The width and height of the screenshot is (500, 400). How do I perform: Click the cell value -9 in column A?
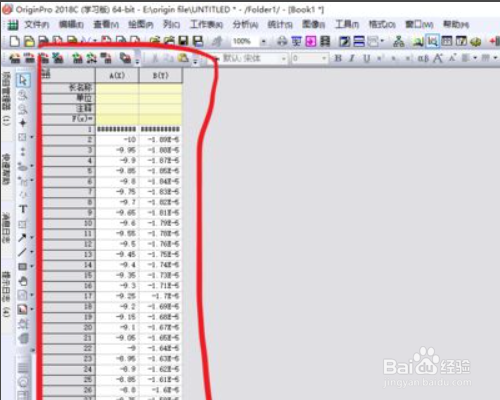[117, 348]
